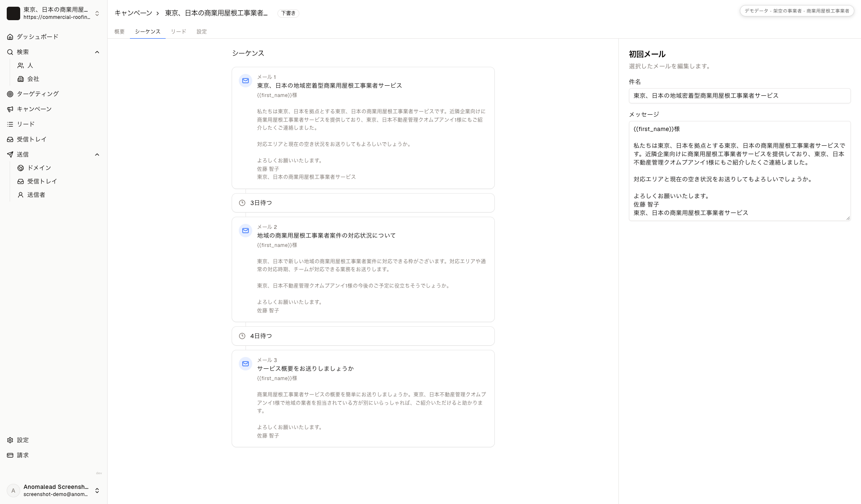
Task: Select subject サービス概要をお送りしましょうか
Action: pyautogui.click(x=305, y=369)
